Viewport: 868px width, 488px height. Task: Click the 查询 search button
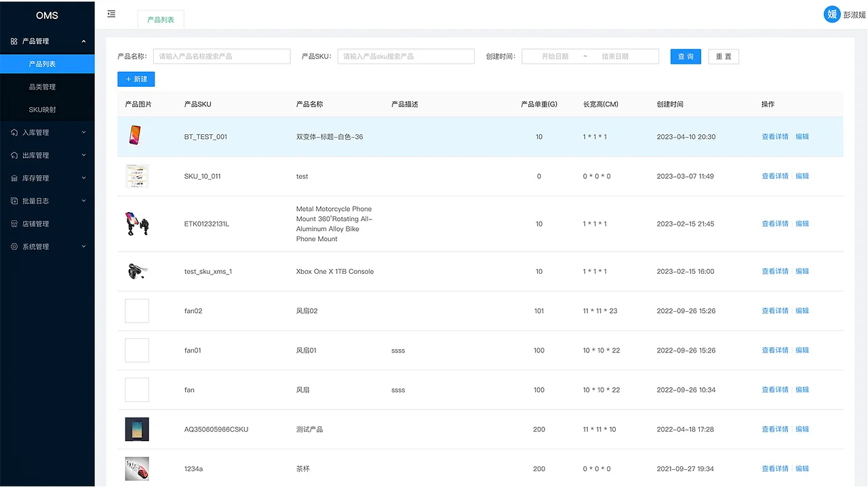[x=685, y=56]
